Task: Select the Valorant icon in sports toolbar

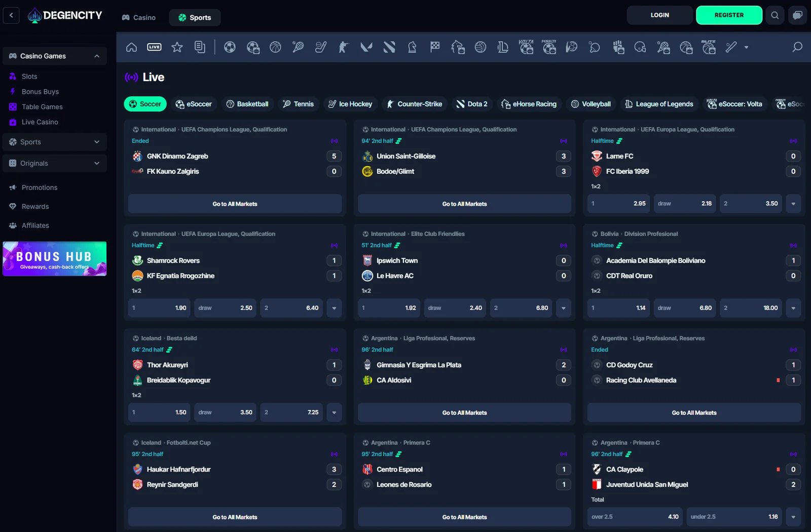Action: 366,47
